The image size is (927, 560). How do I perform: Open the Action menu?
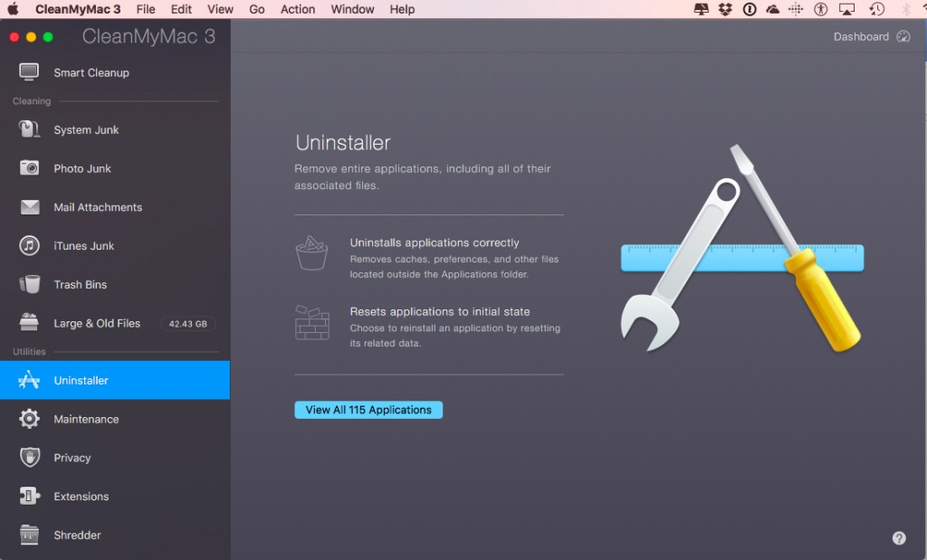click(297, 9)
